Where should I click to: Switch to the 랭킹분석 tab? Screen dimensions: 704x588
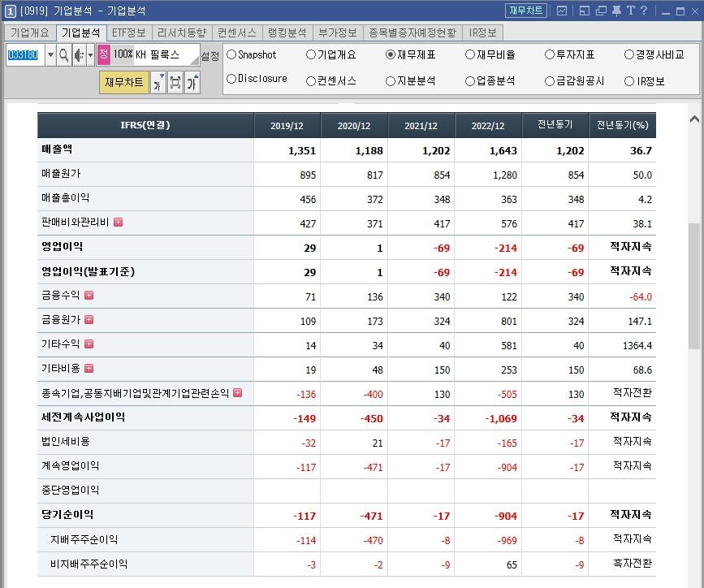[287, 32]
